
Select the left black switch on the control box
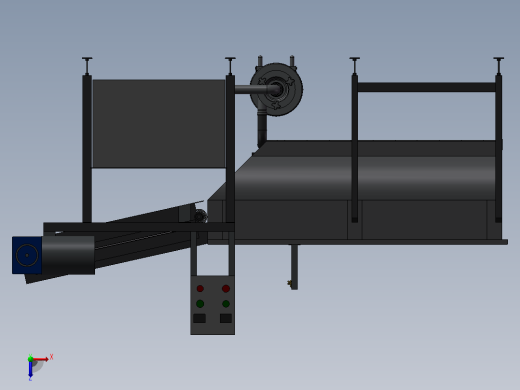point(199,318)
